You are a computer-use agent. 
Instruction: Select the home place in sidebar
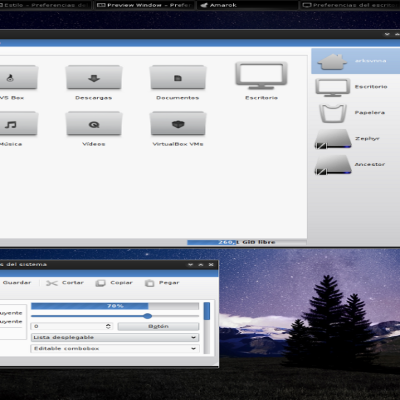tap(355, 61)
